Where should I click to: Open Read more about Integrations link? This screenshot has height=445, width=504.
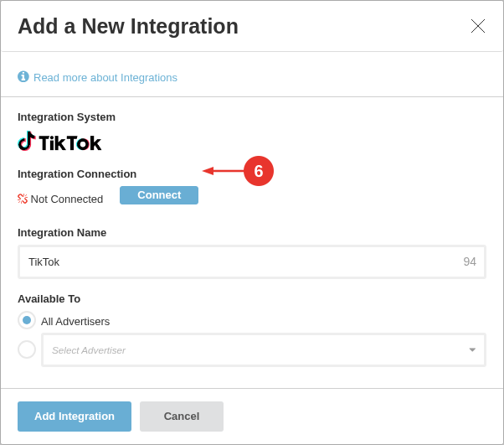[105, 78]
